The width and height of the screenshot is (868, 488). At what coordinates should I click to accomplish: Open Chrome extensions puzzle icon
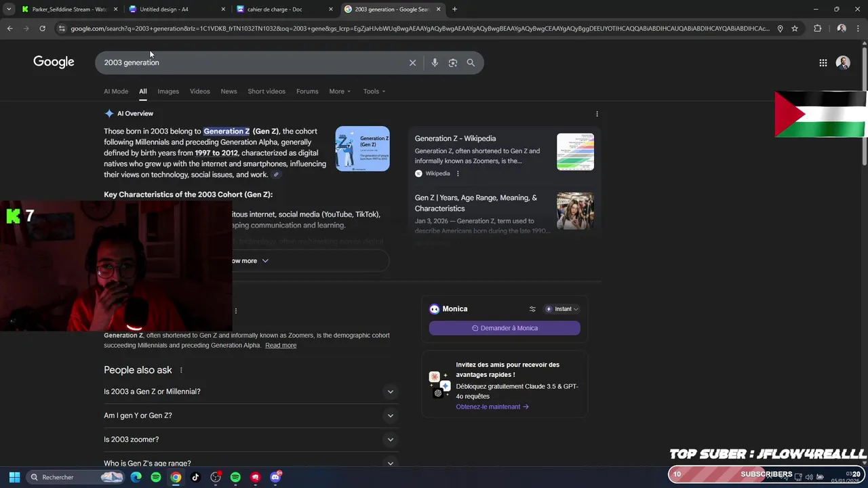click(817, 28)
